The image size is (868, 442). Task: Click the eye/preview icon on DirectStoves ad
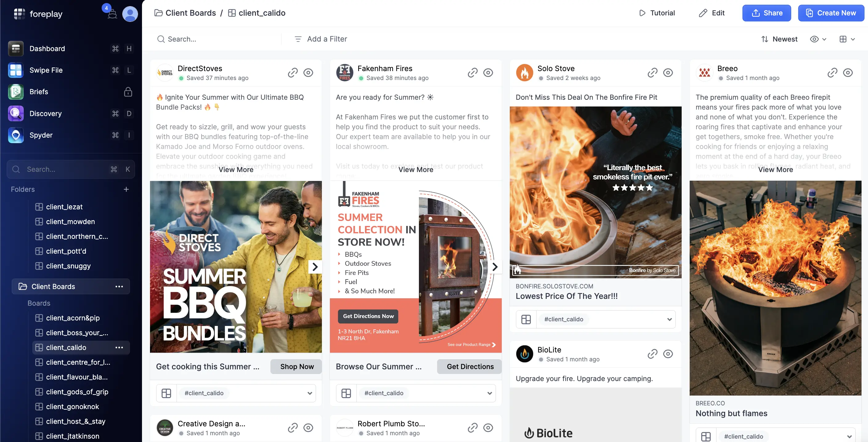309,72
